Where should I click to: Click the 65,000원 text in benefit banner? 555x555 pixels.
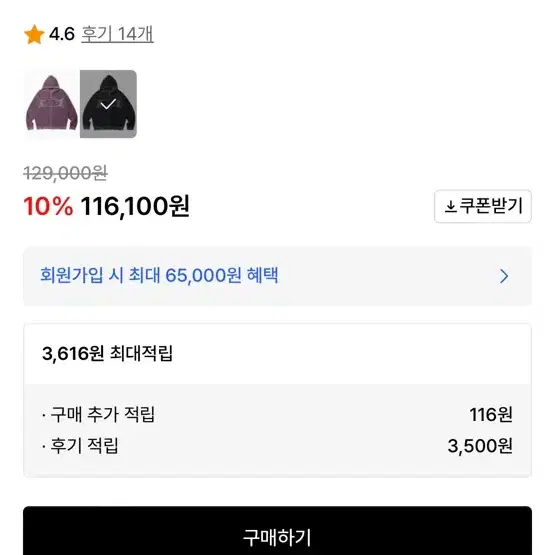click(203, 275)
